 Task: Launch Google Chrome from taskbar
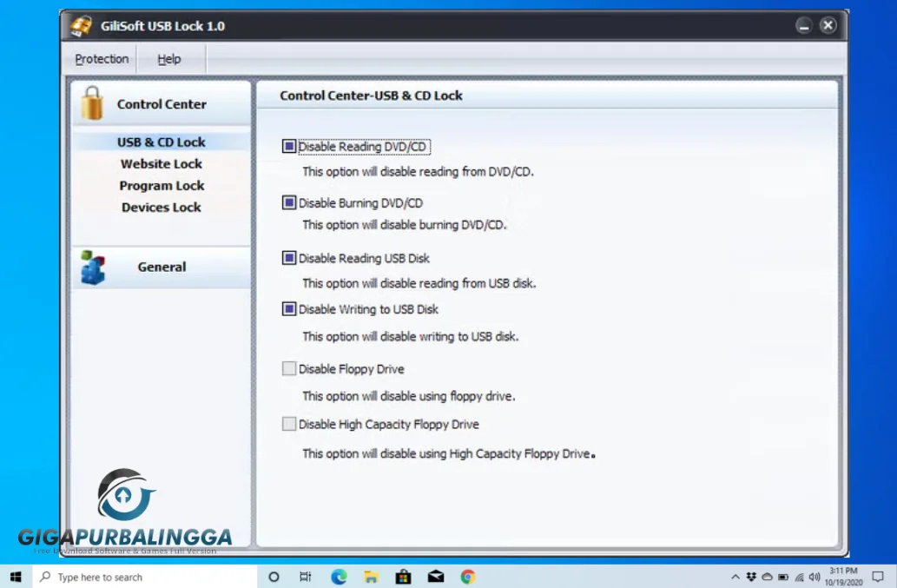[468, 577]
